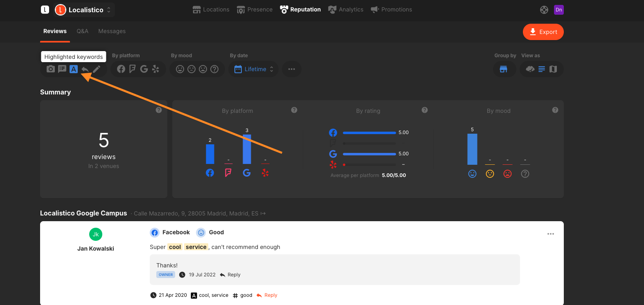Toggle the replied reviews filter arrow icon
This screenshot has height=305, width=644.
(x=85, y=69)
